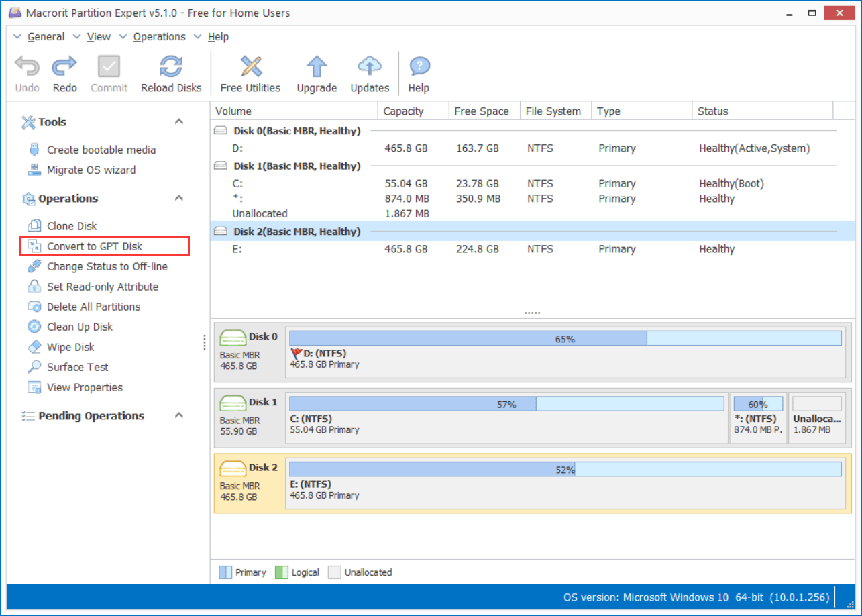Viewport: 862px width, 616px height.
Task: Click the Migrate OS wizard icon
Action: (34, 170)
